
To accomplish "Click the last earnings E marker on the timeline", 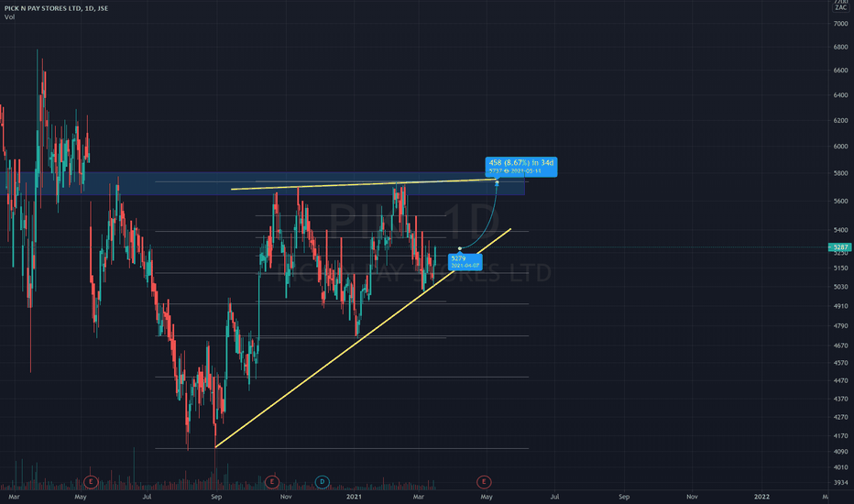I will coord(484,482).
